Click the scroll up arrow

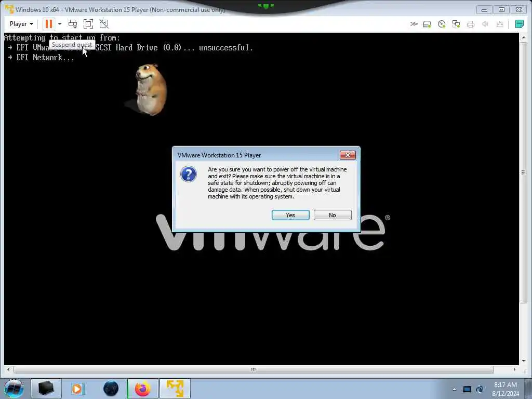pos(524,37)
